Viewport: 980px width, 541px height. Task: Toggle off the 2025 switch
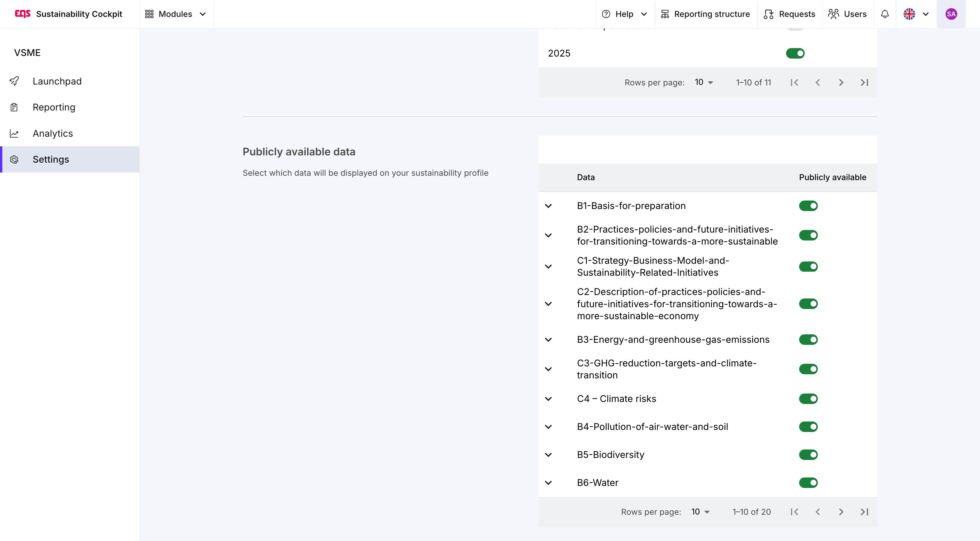point(795,53)
